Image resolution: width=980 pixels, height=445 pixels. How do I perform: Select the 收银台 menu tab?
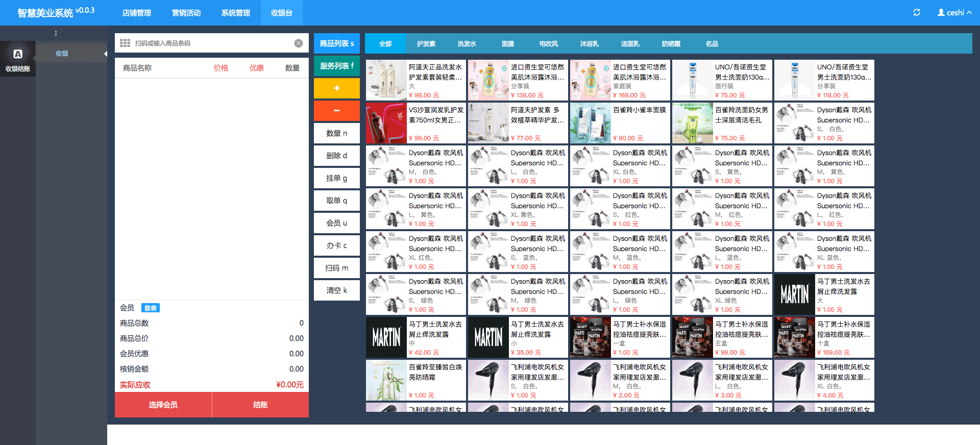282,13
